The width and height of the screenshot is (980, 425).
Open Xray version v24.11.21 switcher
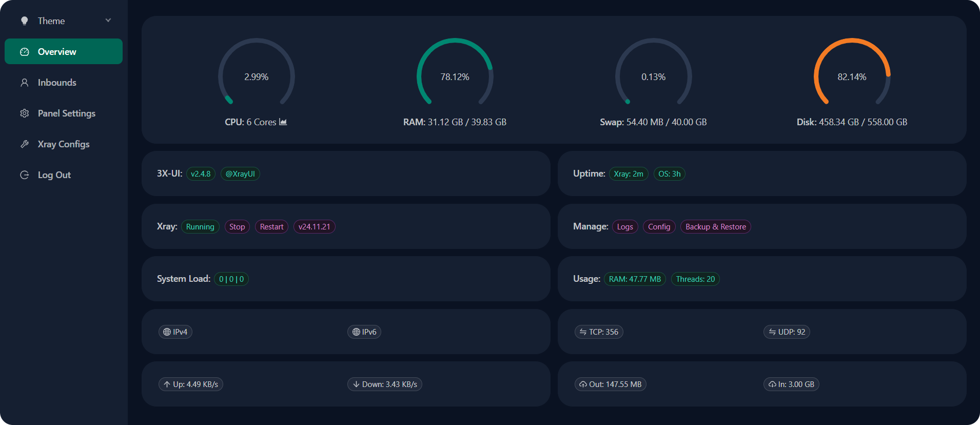tap(314, 227)
